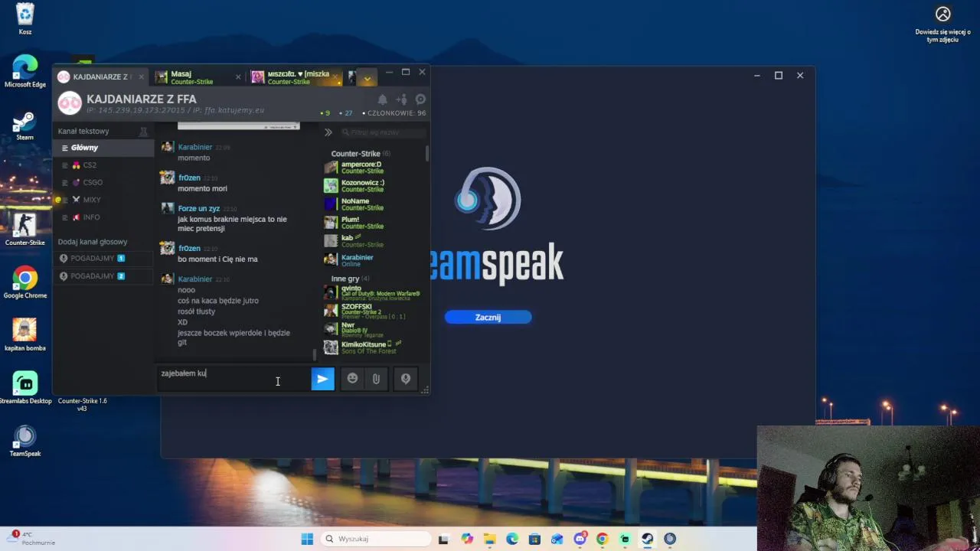Viewport: 980px width, 551px height.
Task: Open Counter-Strike 1.6 v43 desktop shortcut
Action: (x=82, y=404)
